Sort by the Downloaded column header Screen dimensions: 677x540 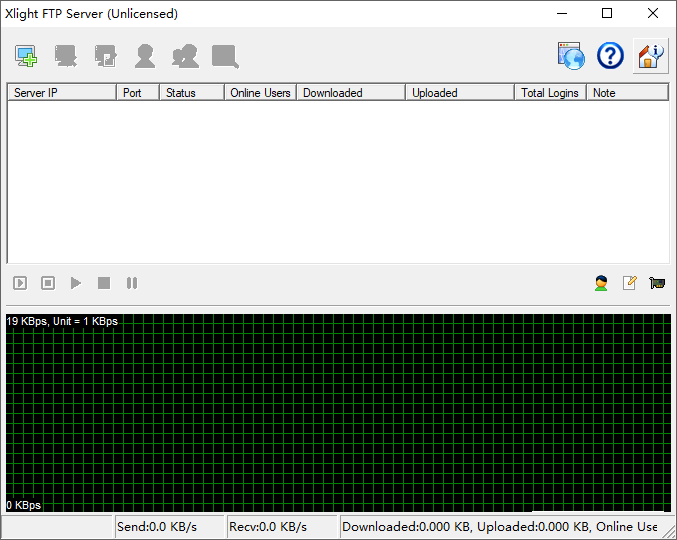tap(351, 93)
